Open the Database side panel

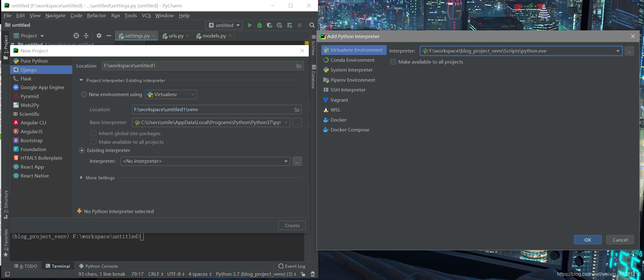(313, 77)
